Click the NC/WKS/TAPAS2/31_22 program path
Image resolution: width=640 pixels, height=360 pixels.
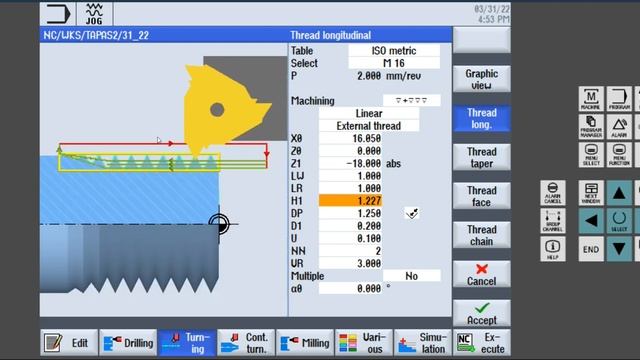click(x=96, y=35)
